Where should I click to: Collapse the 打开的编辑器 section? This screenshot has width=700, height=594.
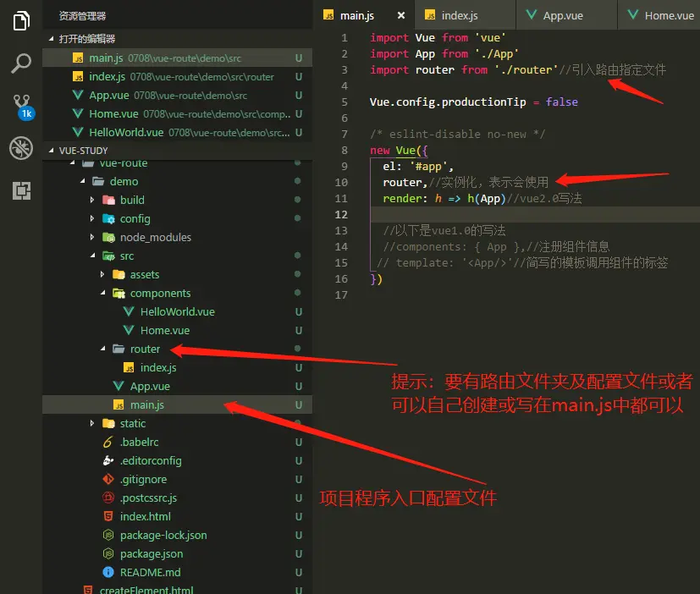[x=52, y=39]
